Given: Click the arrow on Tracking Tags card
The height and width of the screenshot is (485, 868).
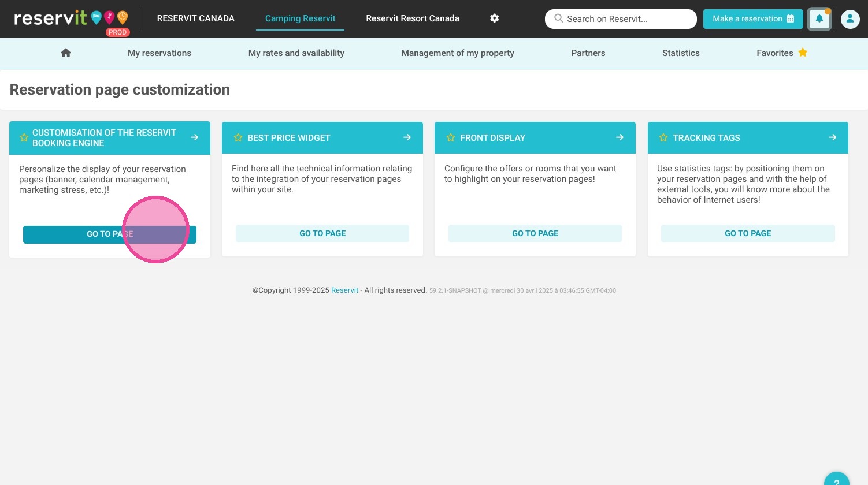Looking at the screenshot, I should (833, 137).
